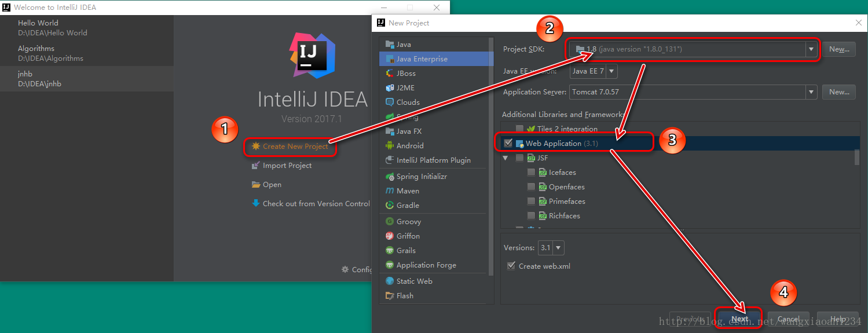This screenshot has height=333, width=868.
Task: Uncheck the Web Application checkbox
Action: 508,143
